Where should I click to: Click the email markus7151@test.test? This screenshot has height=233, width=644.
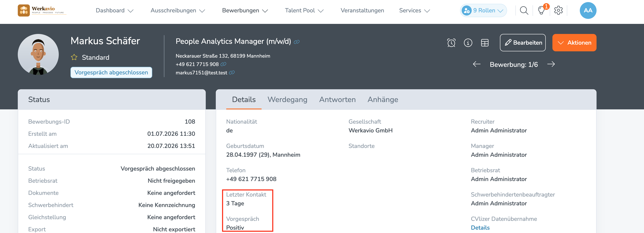201,73
